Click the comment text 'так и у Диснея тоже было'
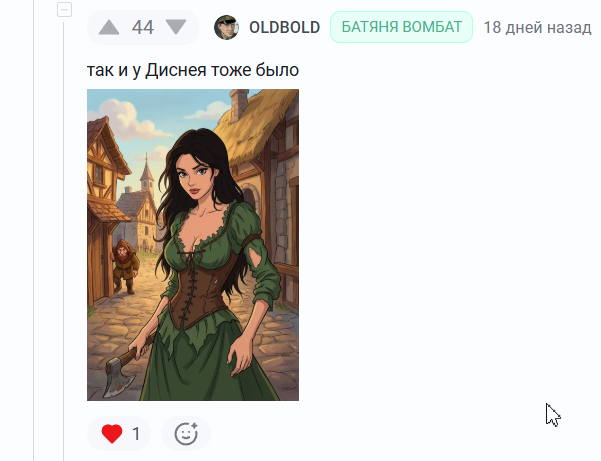The height and width of the screenshot is (461, 601). [x=193, y=70]
